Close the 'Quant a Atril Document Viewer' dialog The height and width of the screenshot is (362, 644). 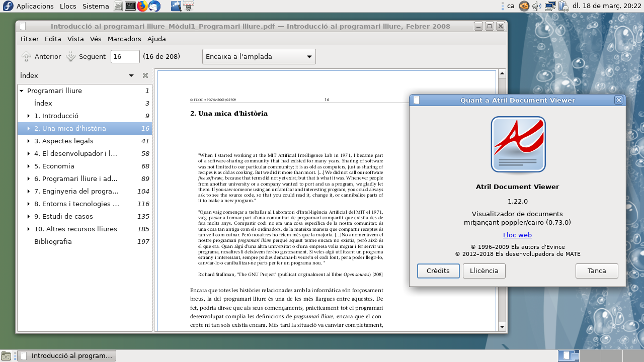[619, 100]
